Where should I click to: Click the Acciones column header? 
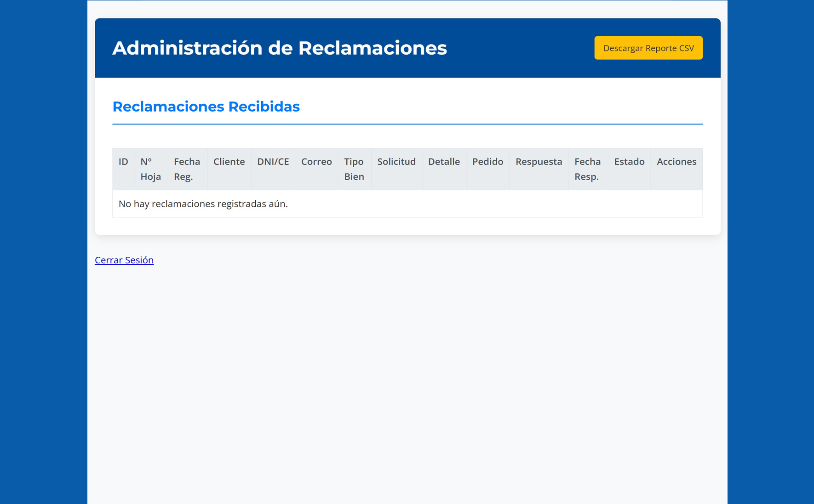[x=676, y=162]
